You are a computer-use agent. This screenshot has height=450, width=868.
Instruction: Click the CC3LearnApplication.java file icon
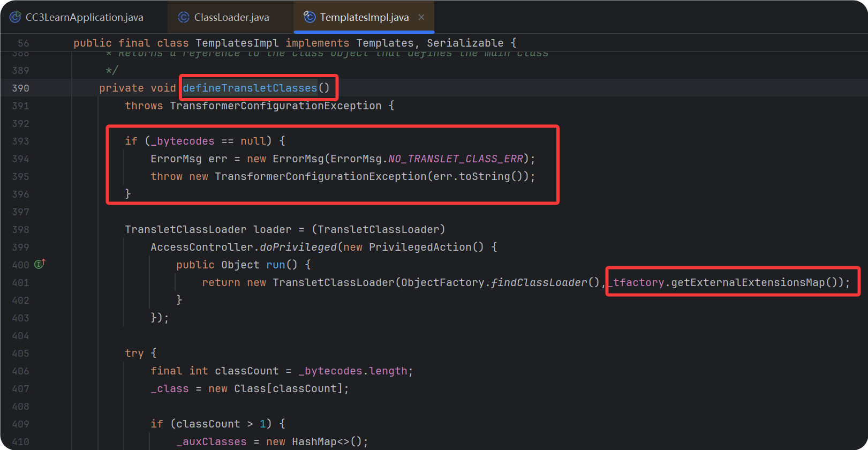[x=16, y=17]
